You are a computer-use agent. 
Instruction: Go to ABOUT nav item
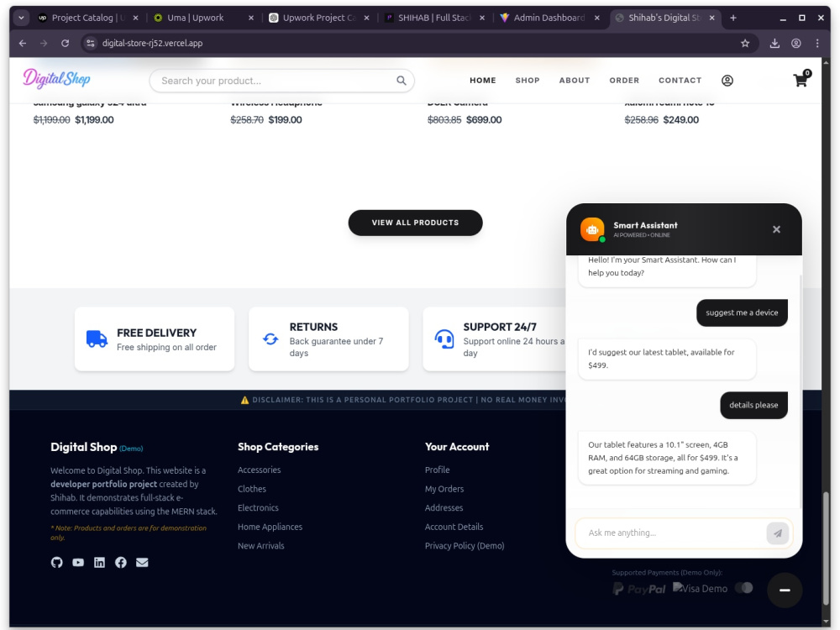tap(575, 81)
